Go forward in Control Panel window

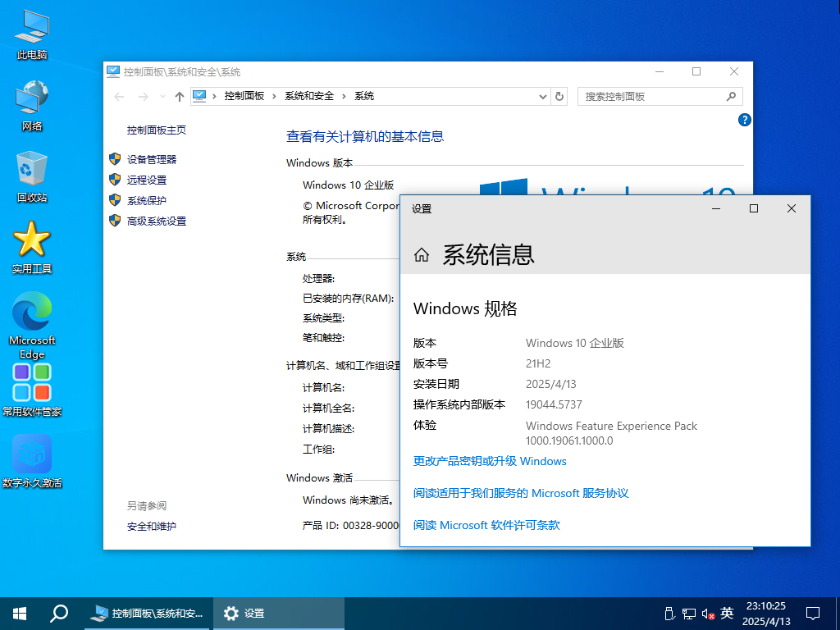pos(143,97)
